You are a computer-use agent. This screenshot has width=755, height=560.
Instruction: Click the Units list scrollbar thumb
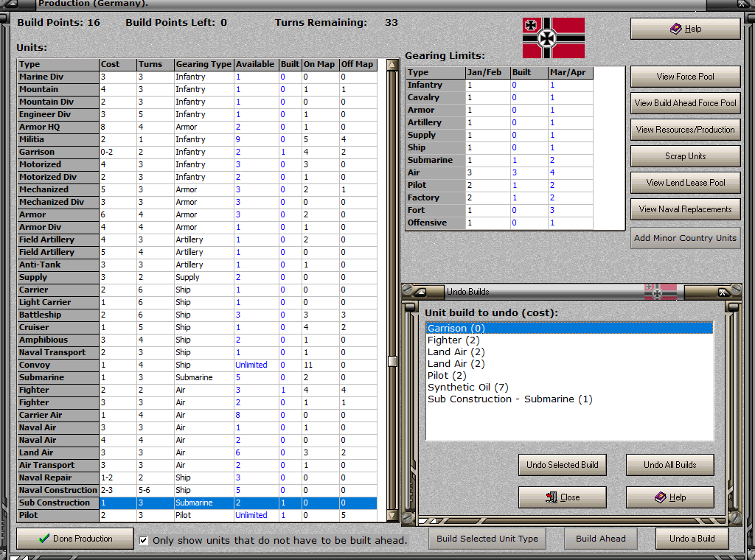tap(392, 361)
